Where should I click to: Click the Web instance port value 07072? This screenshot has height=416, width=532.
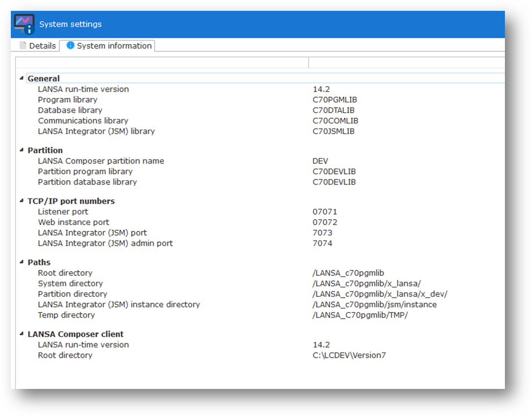coord(325,222)
